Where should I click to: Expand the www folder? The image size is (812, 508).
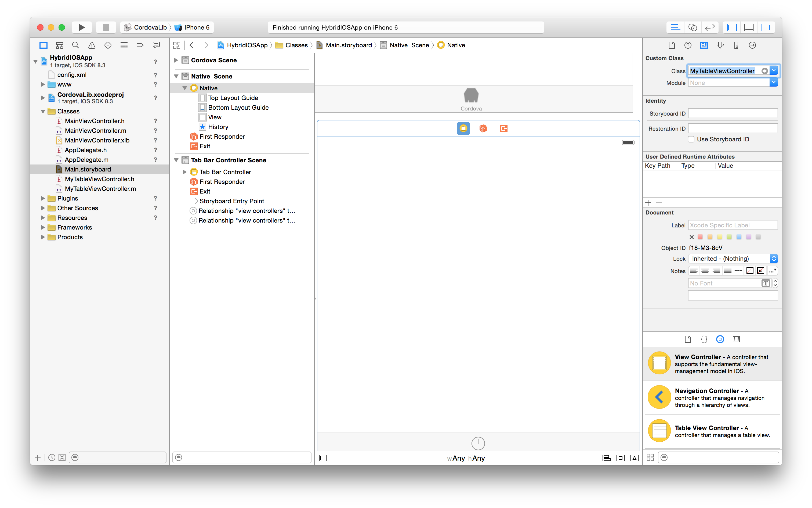click(43, 84)
